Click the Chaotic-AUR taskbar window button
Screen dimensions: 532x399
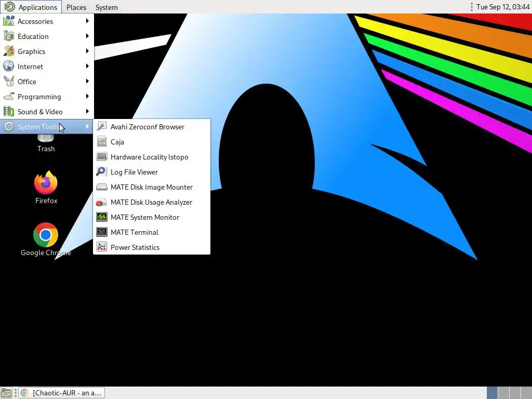coord(61,393)
